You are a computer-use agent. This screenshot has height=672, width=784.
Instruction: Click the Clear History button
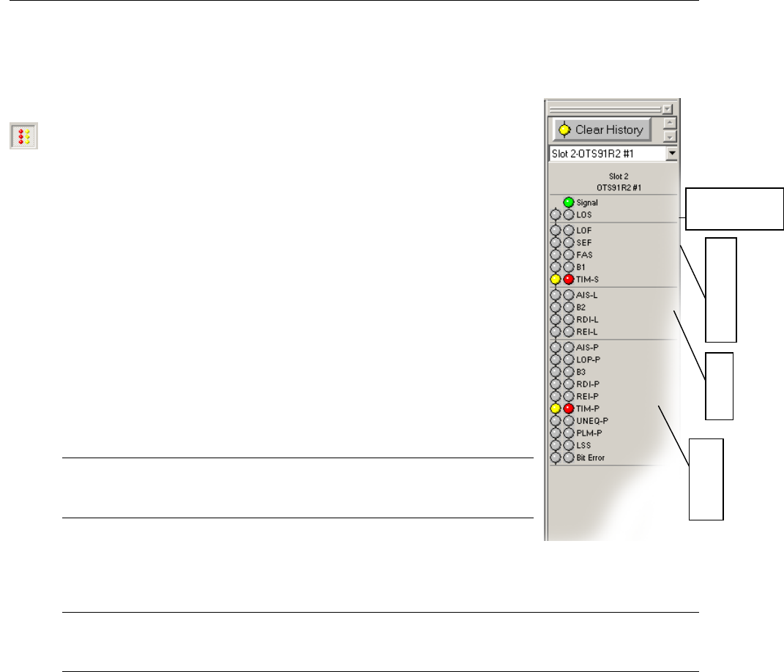(602, 130)
